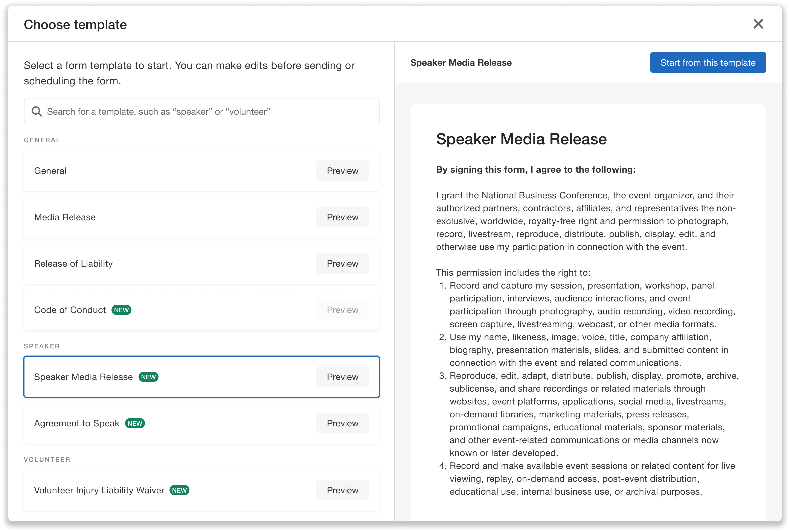
Task: Click NEW badge on Volunteer Injury Liability Waiver
Action: [x=180, y=490]
